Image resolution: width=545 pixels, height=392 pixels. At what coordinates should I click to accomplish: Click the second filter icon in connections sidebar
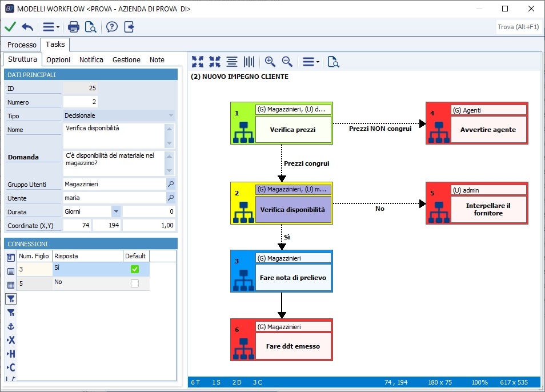pyautogui.click(x=11, y=313)
